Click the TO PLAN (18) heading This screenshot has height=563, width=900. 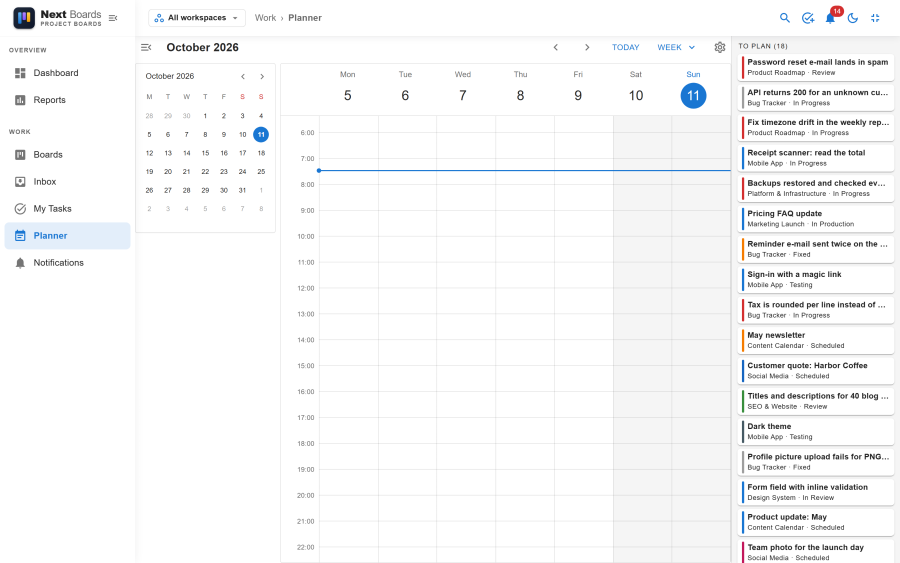pos(763,46)
